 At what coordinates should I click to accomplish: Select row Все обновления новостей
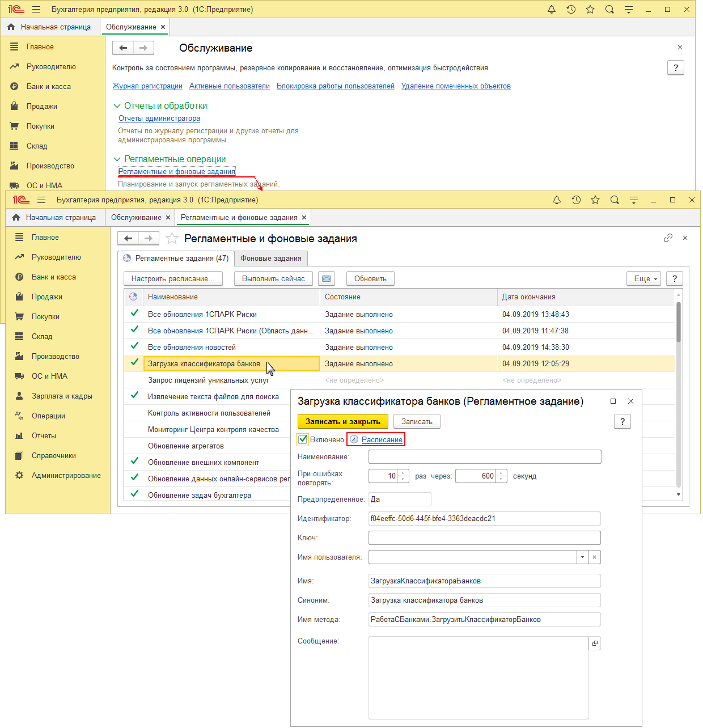400,347
